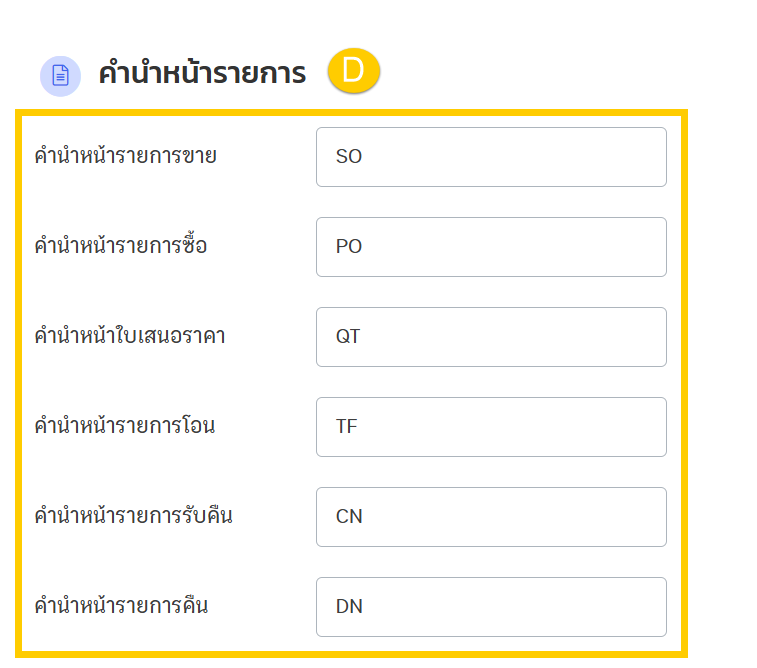Viewport: 757px width, 668px height.
Task: Click the คำนำหน้ารายการคืน label
Action: click(121, 605)
